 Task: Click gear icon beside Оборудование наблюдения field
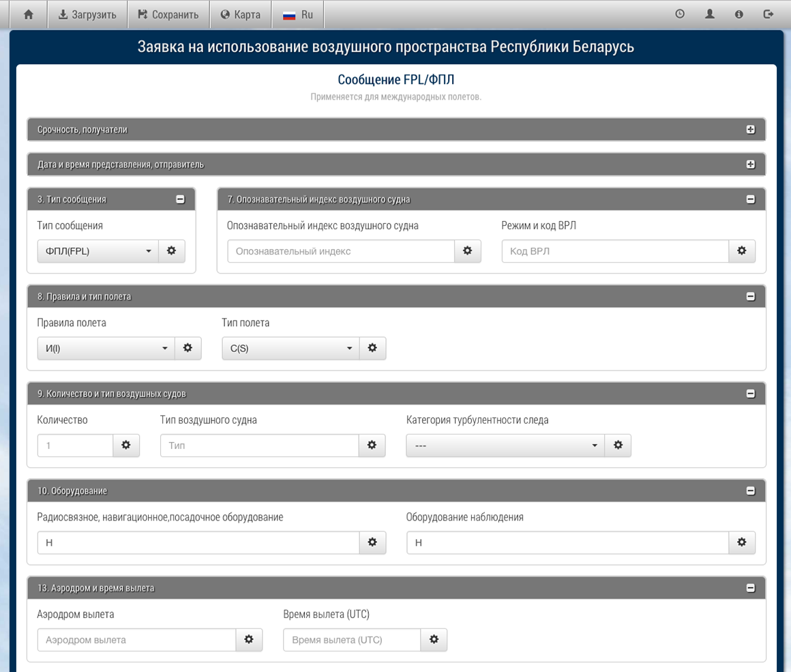tap(742, 542)
